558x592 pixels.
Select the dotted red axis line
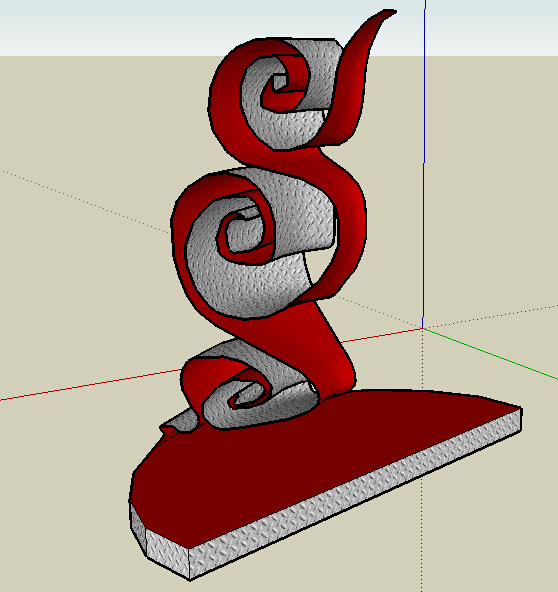pyautogui.click(x=491, y=316)
